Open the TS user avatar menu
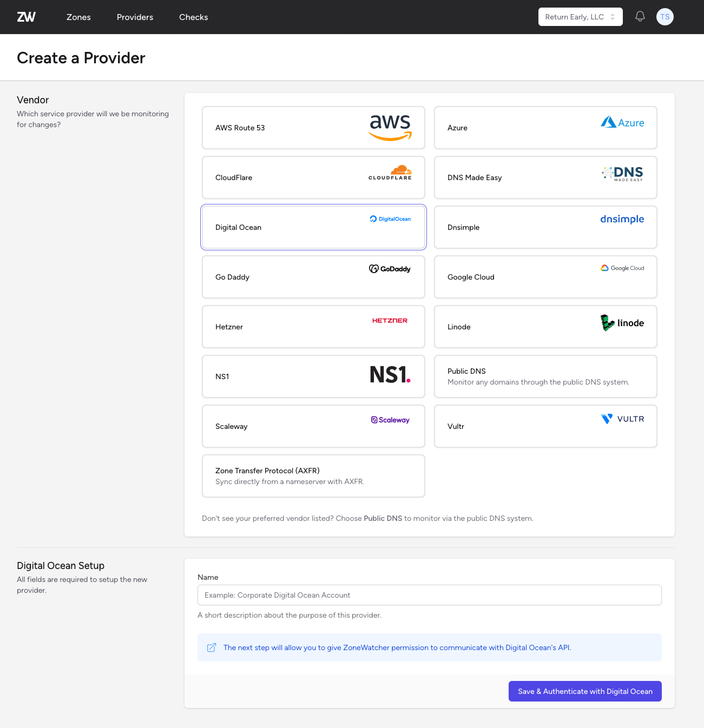The width and height of the screenshot is (704, 728). pos(664,16)
